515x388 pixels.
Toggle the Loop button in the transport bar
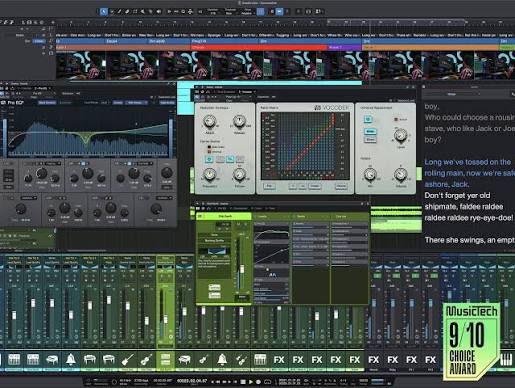pos(267,381)
